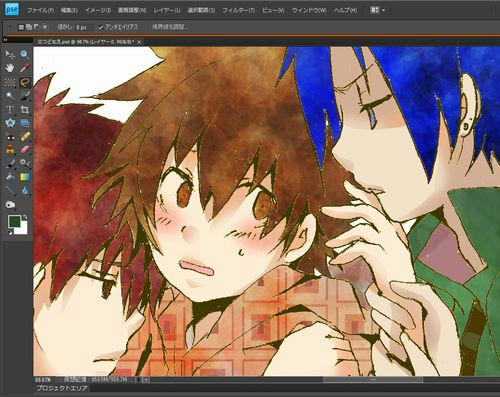Select the Crop tool

pyautogui.click(x=24, y=109)
